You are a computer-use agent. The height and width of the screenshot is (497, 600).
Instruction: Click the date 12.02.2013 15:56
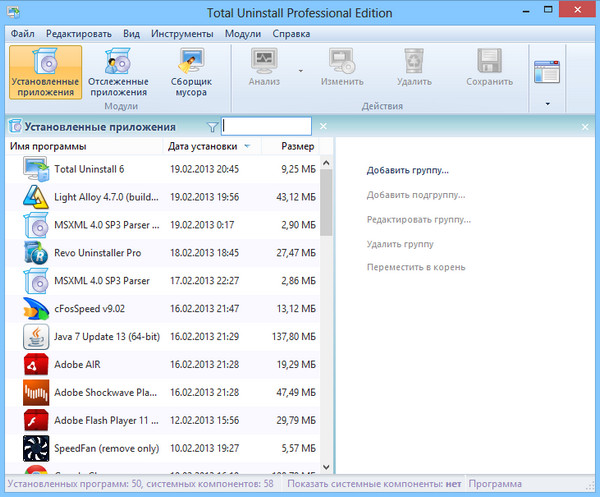coord(204,420)
